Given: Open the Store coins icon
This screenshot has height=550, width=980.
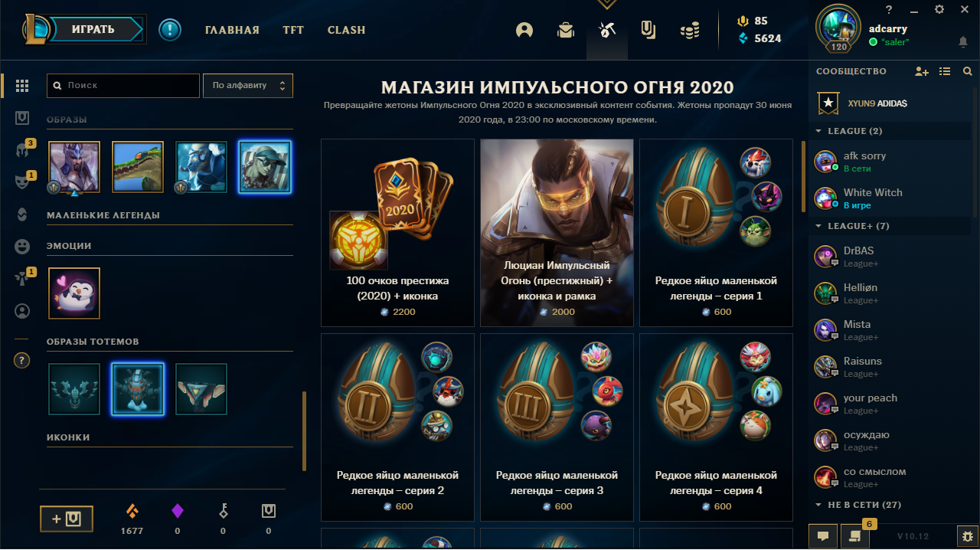Looking at the screenshot, I should pos(690,30).
